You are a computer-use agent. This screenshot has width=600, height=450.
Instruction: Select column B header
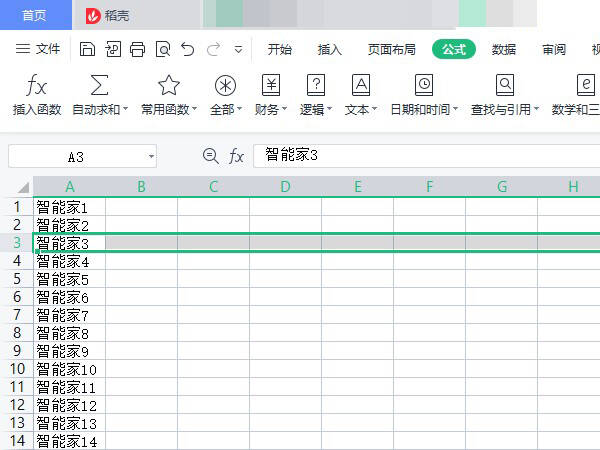click(x=141, y=187)
